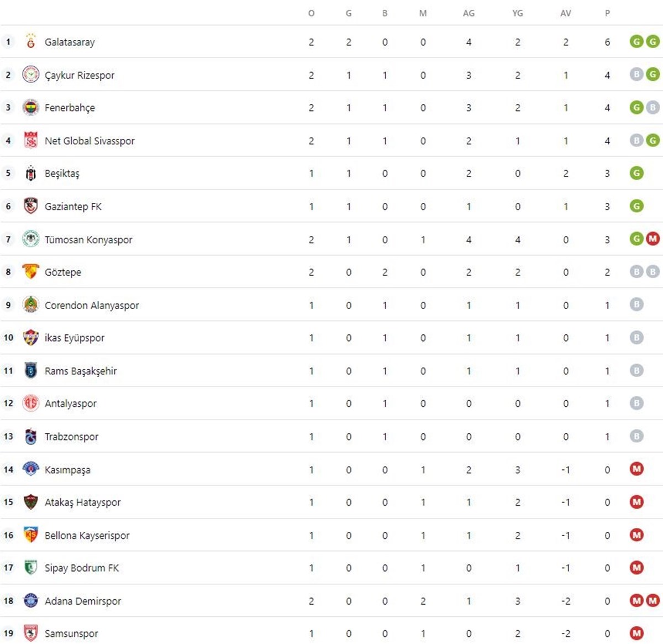Open the Tümosan Konyaspor team page
Image resolution: width=663 pixels, height=644 pixels.
tap(88, 240)
